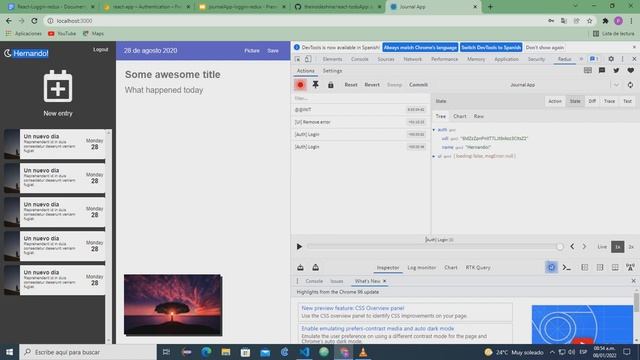Toggle the highlighted slider visibility icon
This screenshot has width=640, height=360.
pyautogui.click(x=551, y=267)
